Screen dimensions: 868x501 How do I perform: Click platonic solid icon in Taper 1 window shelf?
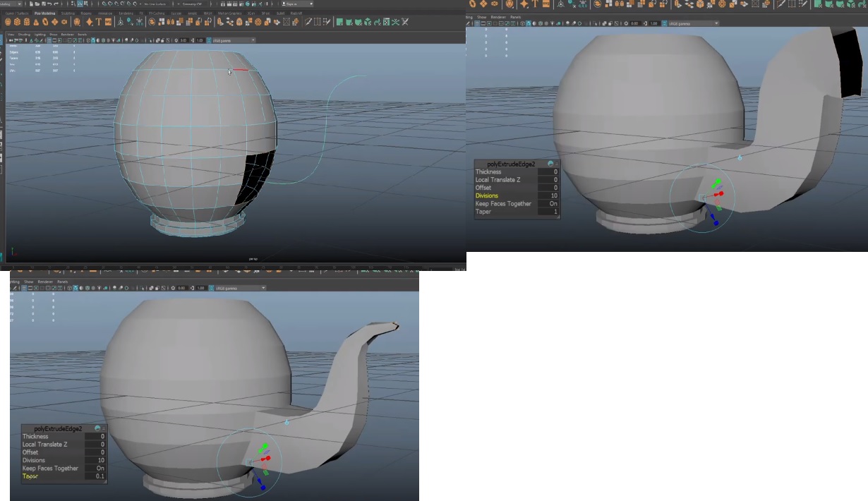[x=510, y=4]
